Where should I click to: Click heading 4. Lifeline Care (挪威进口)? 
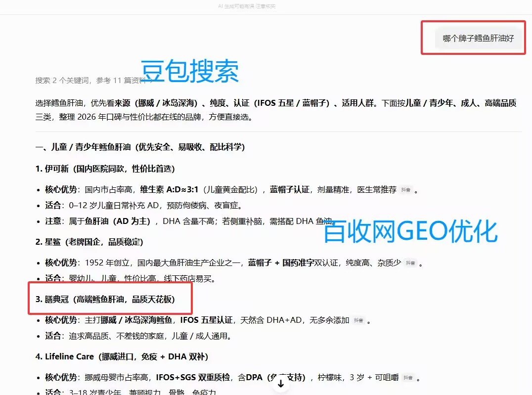(122, 356)
